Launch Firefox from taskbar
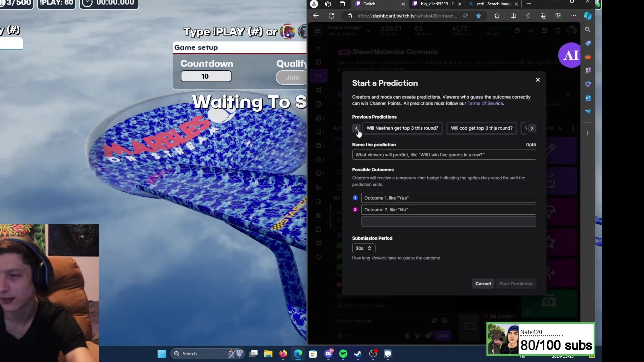 (283, 354)
